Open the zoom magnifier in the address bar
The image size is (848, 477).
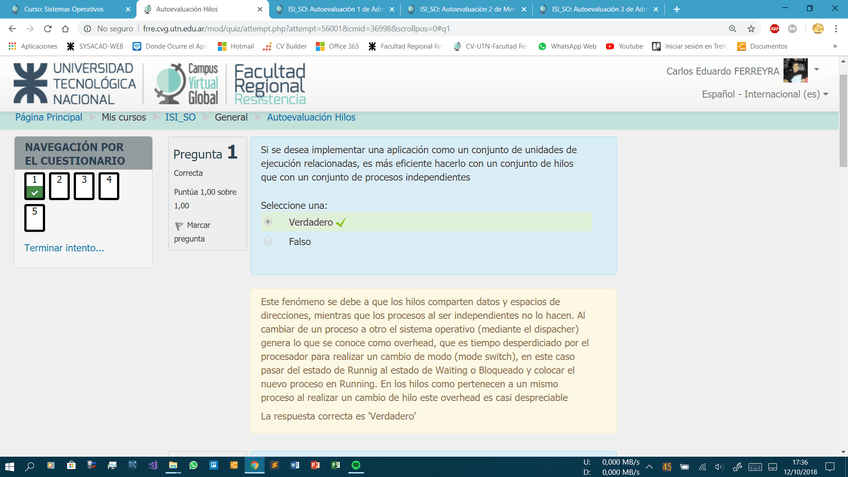click(x=732, y=29)
